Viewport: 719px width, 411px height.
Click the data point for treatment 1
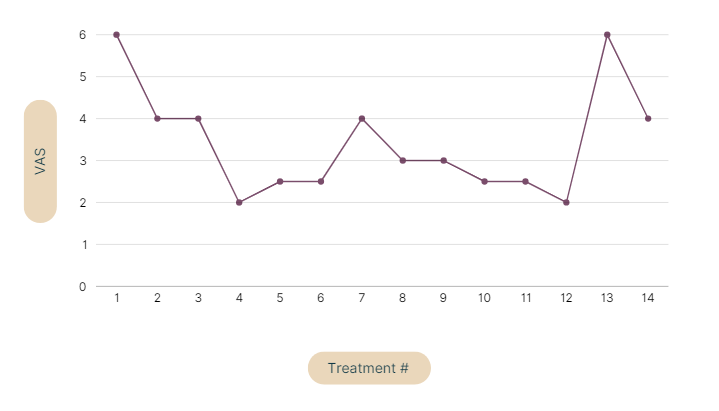(117, 35)
